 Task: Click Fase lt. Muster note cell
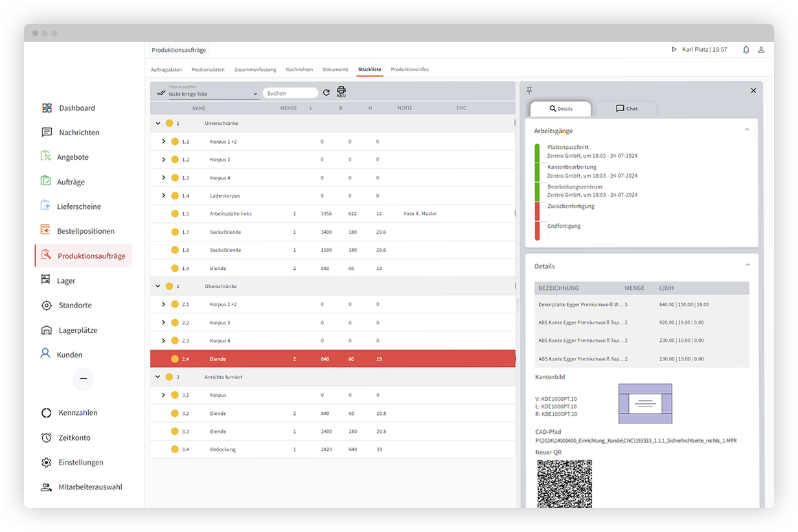pyautogui.click(x=420, y=214)
